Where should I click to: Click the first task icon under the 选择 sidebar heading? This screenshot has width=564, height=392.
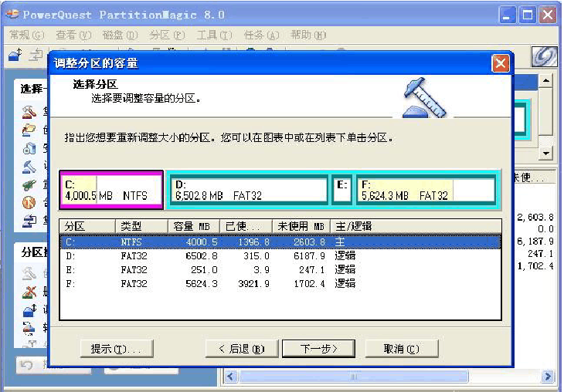click(x=29, y=112)
